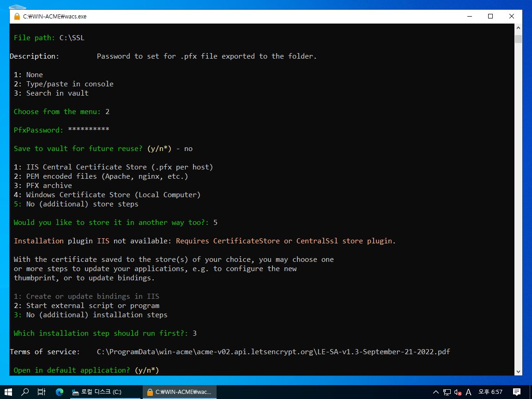The image size is (532, 399).
Task: Click 'Choose from the menu: 2' line
Action: click(x=61, y=112)
